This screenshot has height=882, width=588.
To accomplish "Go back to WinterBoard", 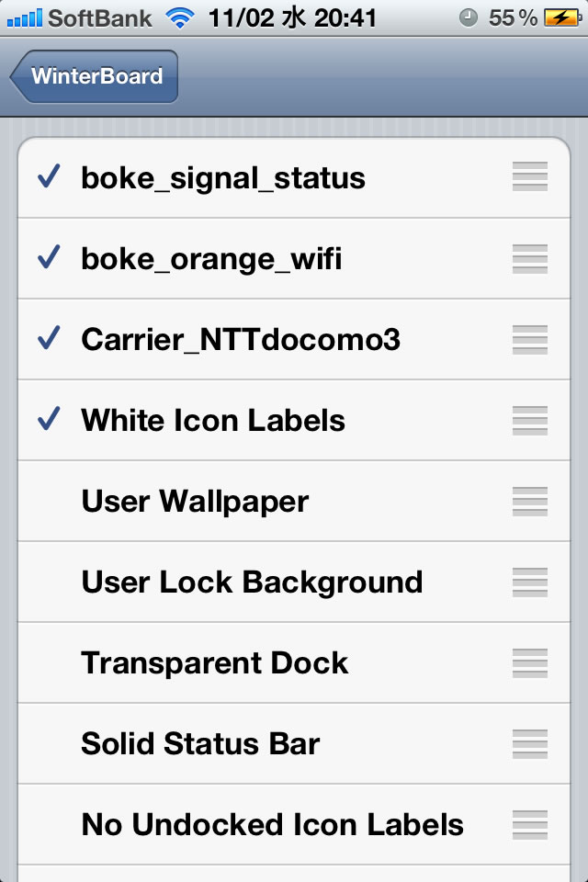I will pos(94,76).
